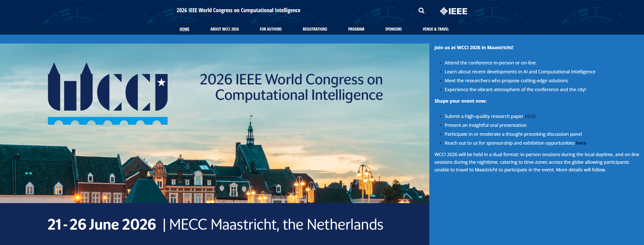Open the ABOUT WCCI 2026 menu
644x245 pixels.
pos(224,29)
